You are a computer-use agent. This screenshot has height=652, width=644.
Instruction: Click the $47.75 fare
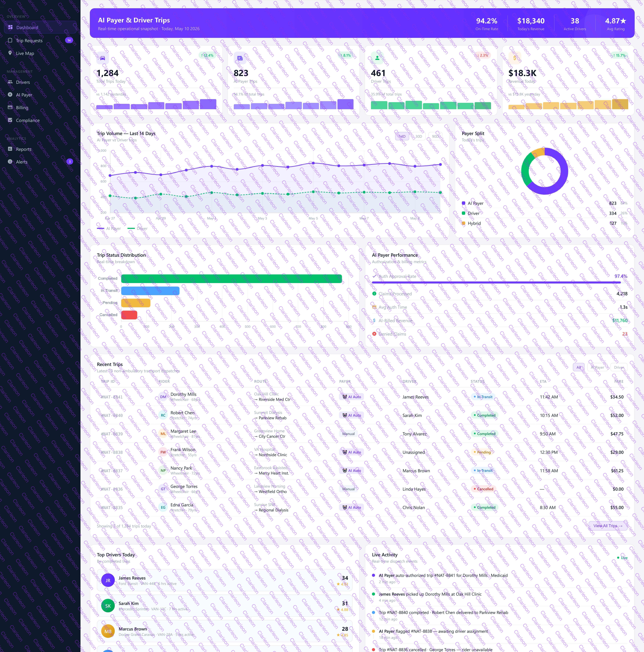617,434
